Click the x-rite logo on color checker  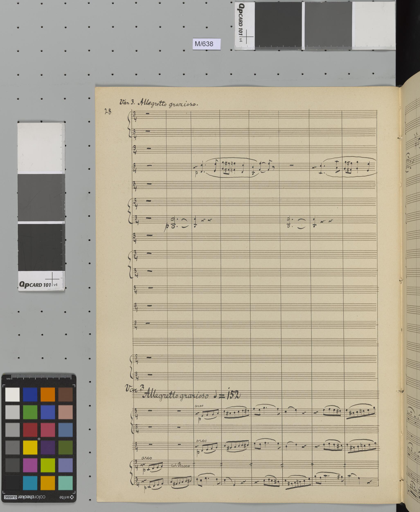tap(66, 498)
